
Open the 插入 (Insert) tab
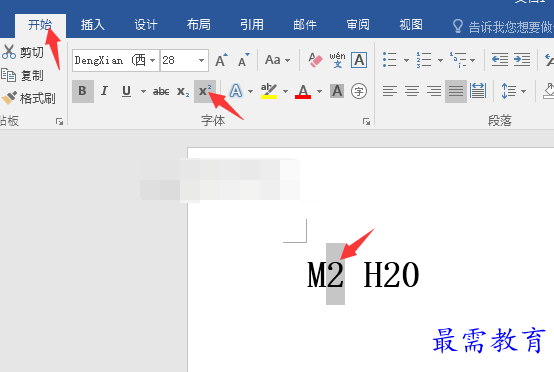coord(93,25)
